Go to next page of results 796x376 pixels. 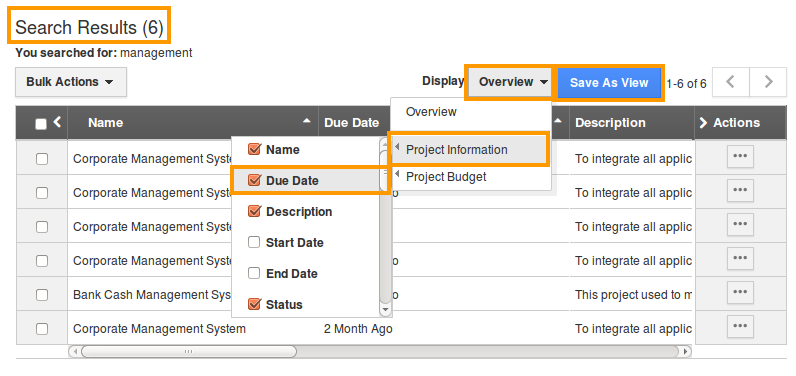(x=768, y=82)
